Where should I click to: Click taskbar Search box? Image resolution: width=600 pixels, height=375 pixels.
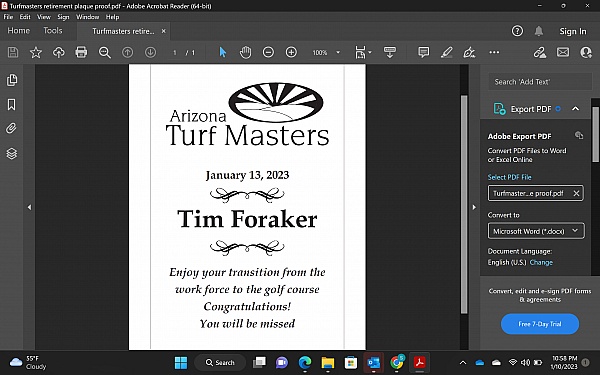point(220,362)
